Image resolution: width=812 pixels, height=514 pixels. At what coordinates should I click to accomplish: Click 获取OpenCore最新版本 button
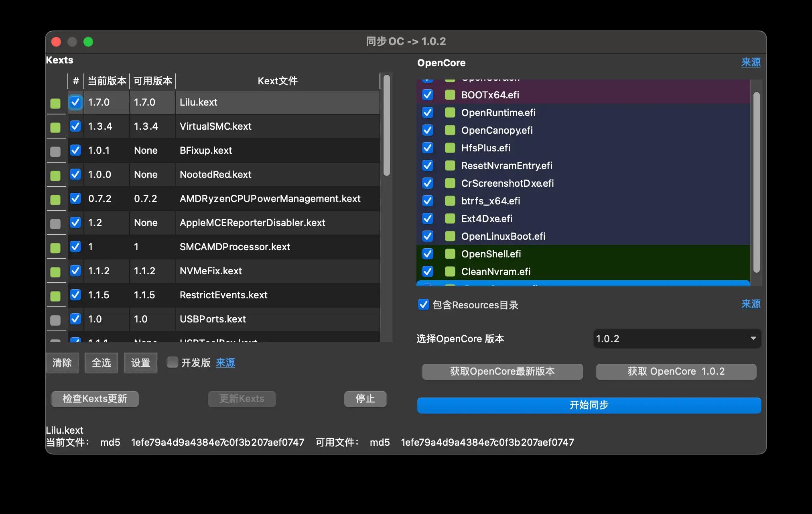[502, 371]
